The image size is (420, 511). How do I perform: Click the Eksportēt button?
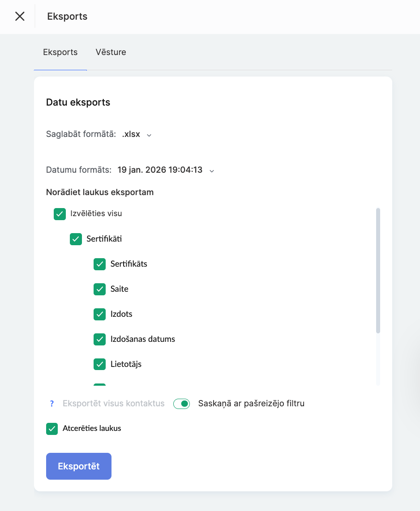[x=79, y=466]
